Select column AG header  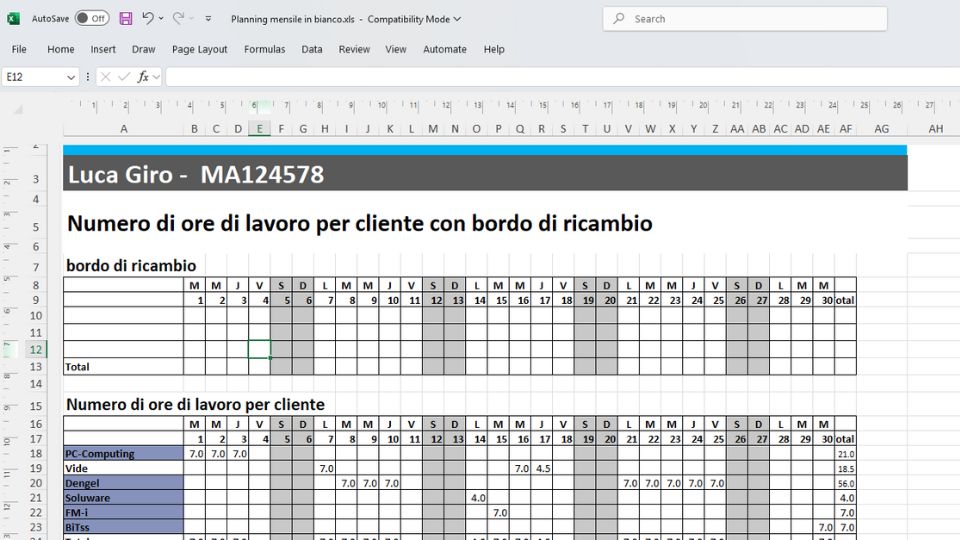[881, 129]
